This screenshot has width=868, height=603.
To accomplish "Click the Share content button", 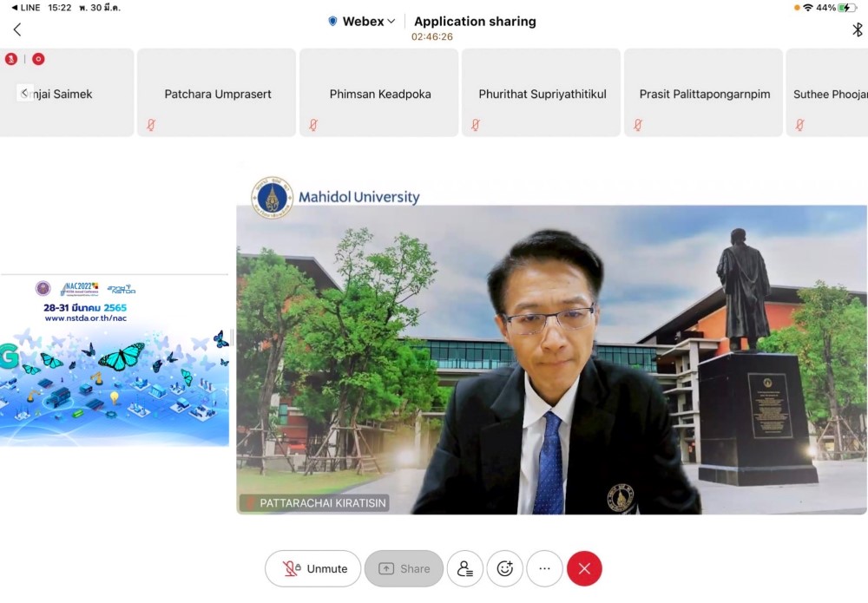I will tap(404, 568).
